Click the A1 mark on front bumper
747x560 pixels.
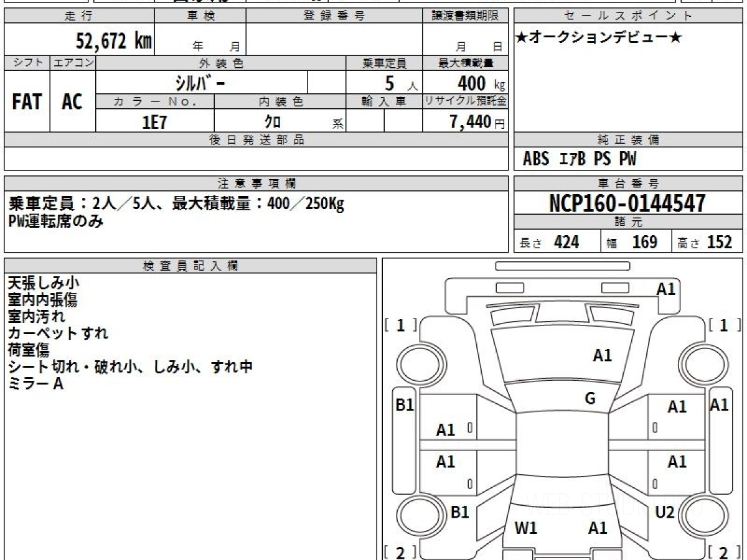(666, 289)
